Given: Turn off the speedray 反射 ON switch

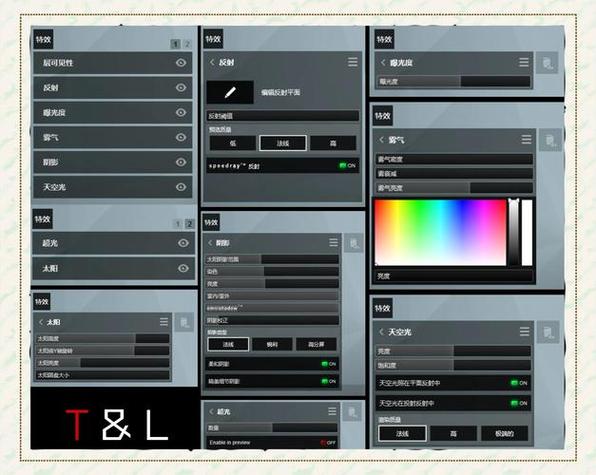Looking at the screenshot, I should click(347, 165).
